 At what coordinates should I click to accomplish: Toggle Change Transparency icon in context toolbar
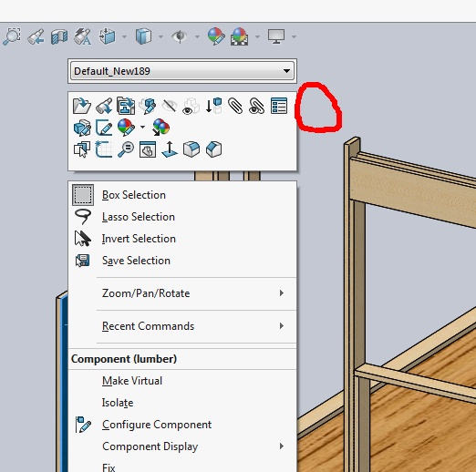tap(191, 106)
